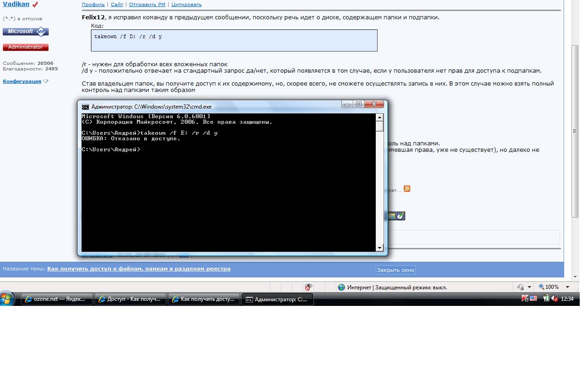This screenshot has height=368, width=588.
Task: Click the popup blocker status bar icon
Action: point(308,287)
